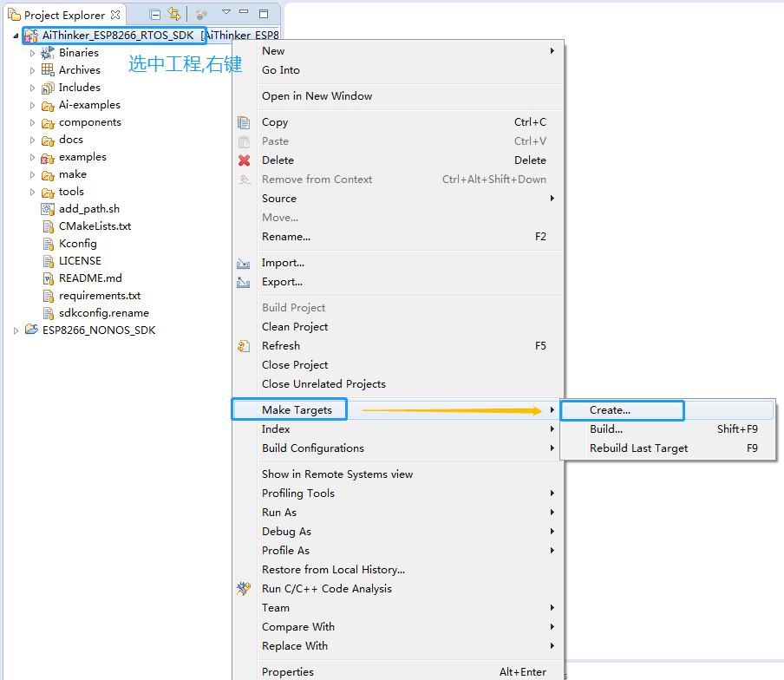Image resolution: width=784 pixels, height=680 pixels.
Task: Click the Copy icon in the context menu
Action: (244, 122)
